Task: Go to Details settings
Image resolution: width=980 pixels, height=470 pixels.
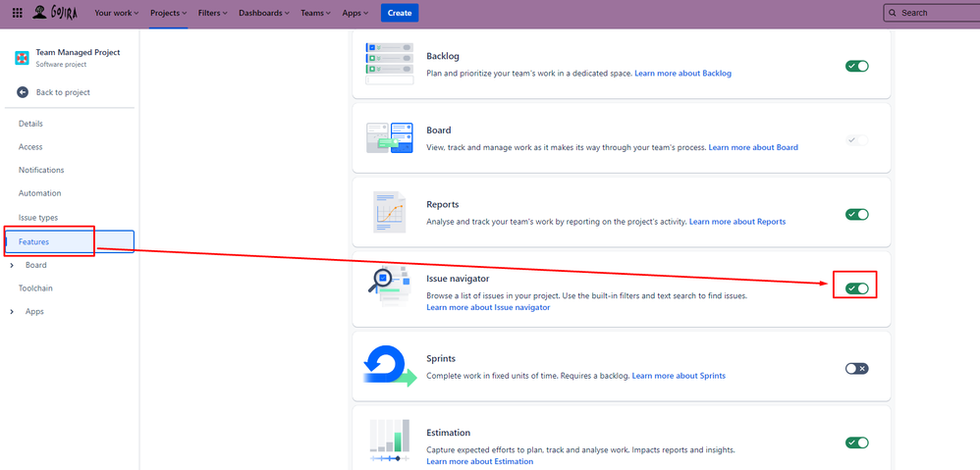Action: [30, 124]
